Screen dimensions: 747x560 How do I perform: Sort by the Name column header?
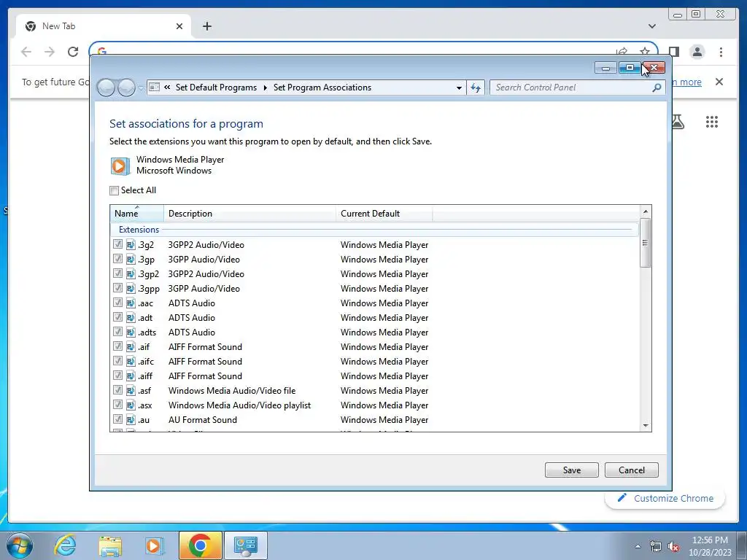click(x=137, y=214)
